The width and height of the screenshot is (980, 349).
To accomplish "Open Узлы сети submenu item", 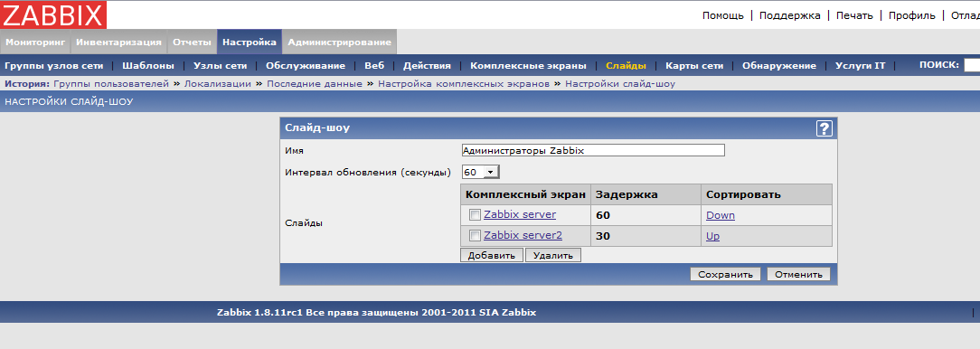I will (x=220, y=65).
